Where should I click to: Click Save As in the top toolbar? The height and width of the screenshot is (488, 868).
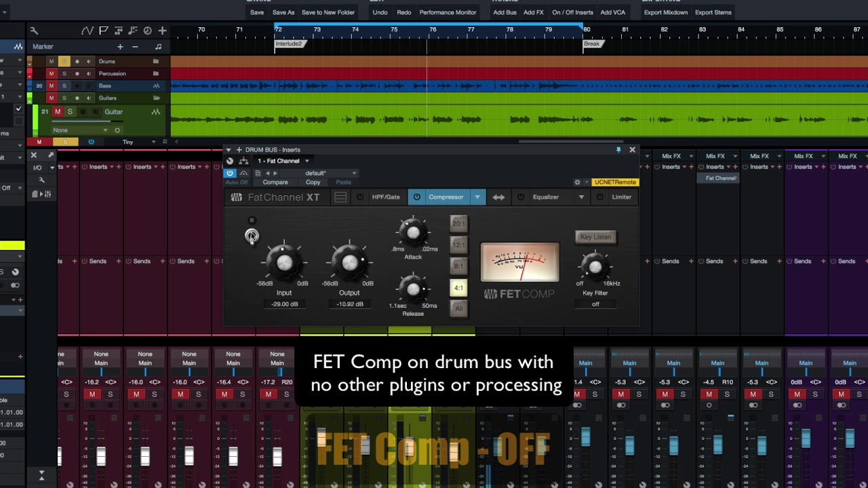[283, 12]
